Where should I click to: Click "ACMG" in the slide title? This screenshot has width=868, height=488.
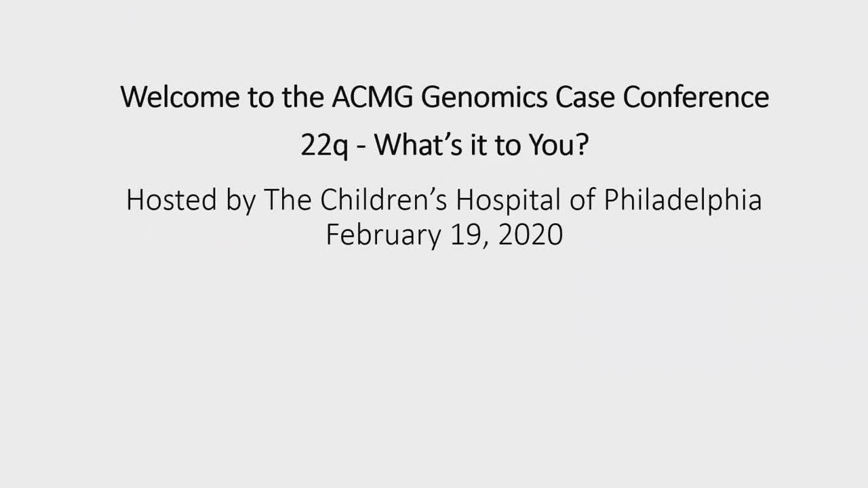pos(372,97)
